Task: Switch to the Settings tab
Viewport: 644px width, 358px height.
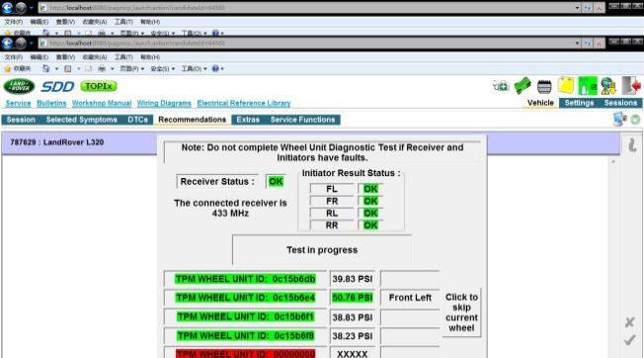Action: pyautogui.click(x=579, y=103)
